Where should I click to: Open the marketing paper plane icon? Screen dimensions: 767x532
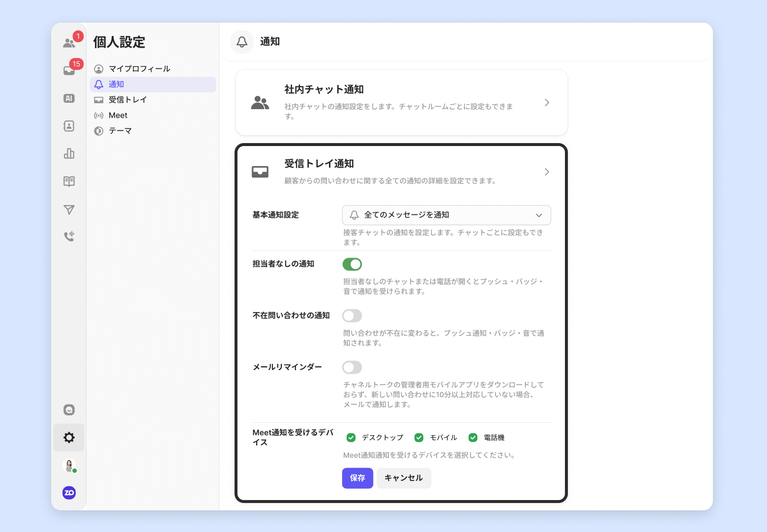coord(69,209)
